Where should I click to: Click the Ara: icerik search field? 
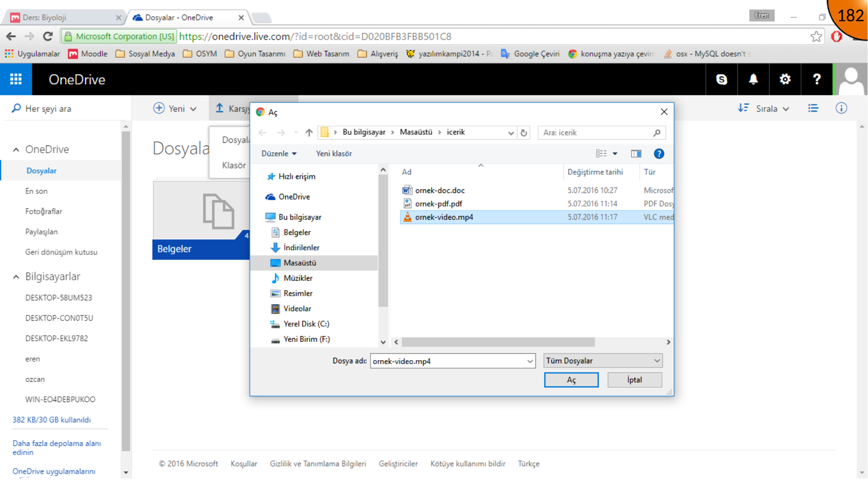click(x=601, y=133)
